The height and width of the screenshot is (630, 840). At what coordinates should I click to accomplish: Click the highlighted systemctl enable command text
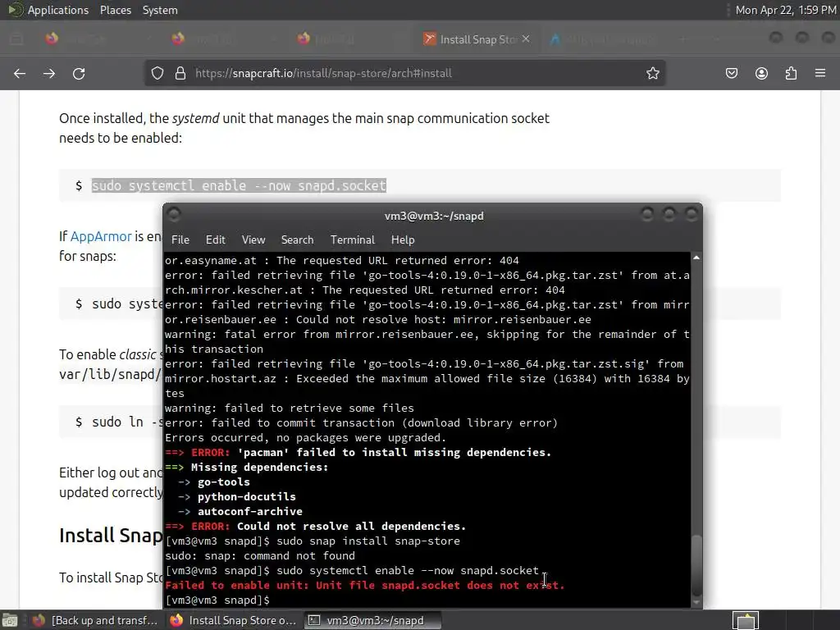pos(239,185)
